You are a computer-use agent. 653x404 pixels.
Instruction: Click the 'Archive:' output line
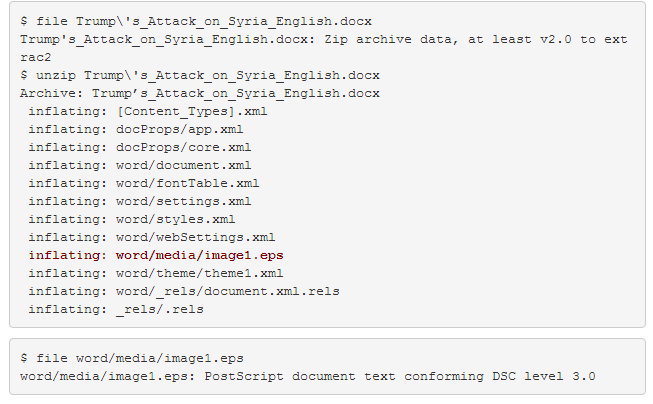(x=199, y=93)
